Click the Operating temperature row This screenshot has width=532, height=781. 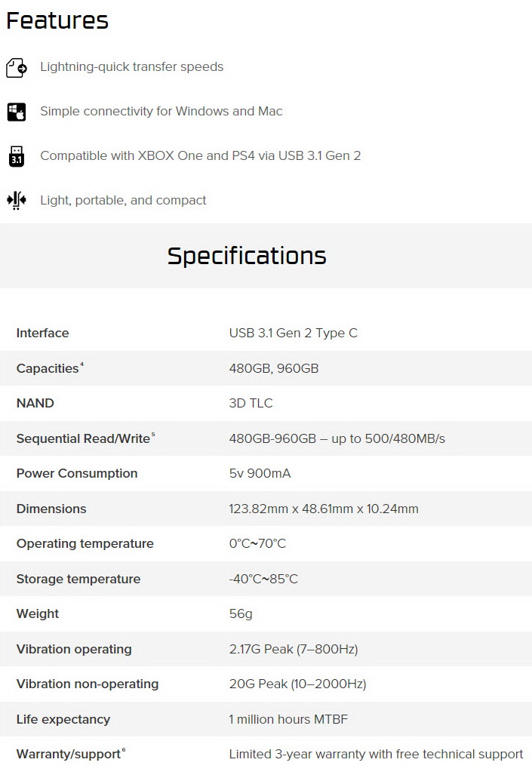[x=266, y=543]
